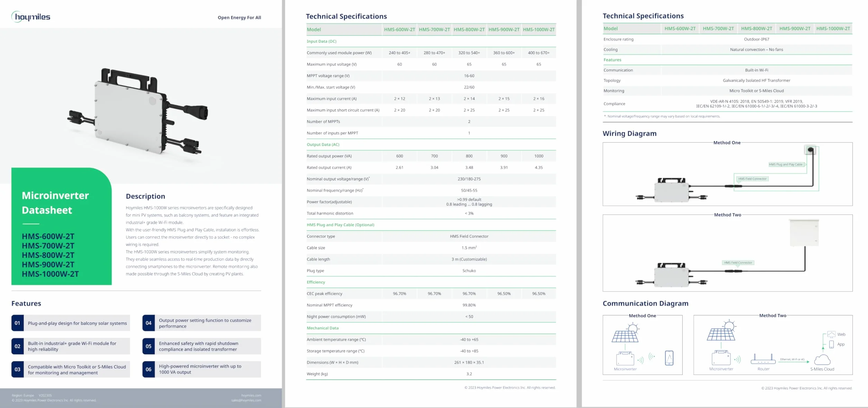Click the smartphone icon in communication Method One
Image resolution: width=868 pixels, height=408 pixels.
click(x=669, y=358)
